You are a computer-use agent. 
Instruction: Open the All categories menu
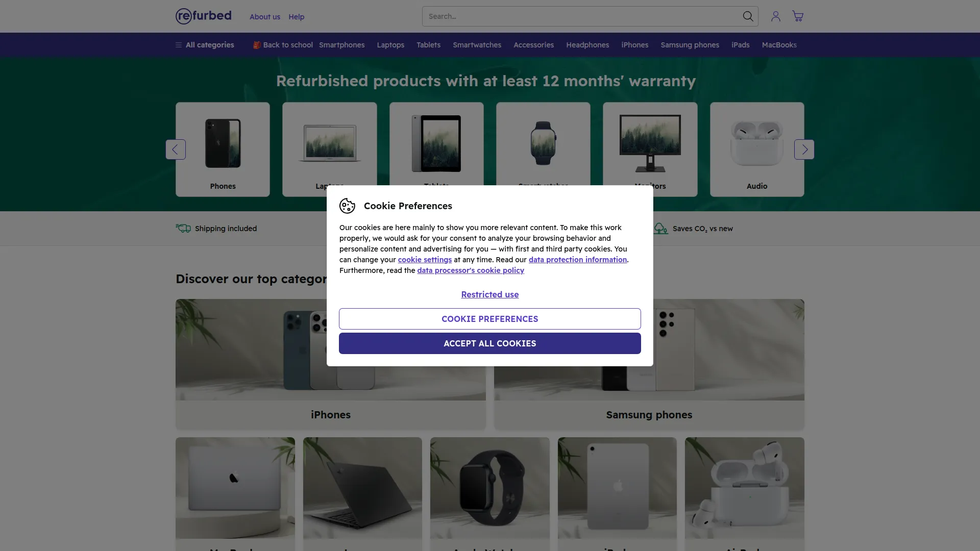(205, 45)
